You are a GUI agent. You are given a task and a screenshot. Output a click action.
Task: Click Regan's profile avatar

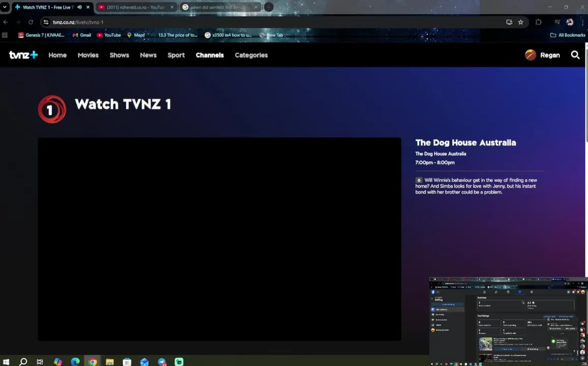pyautogui.click(x=530, y=55)
